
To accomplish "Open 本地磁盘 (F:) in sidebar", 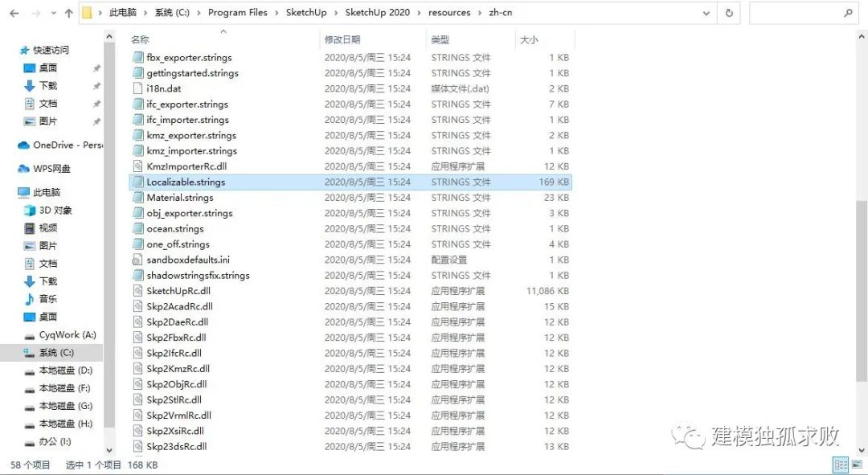I will (x=64, y=387).
